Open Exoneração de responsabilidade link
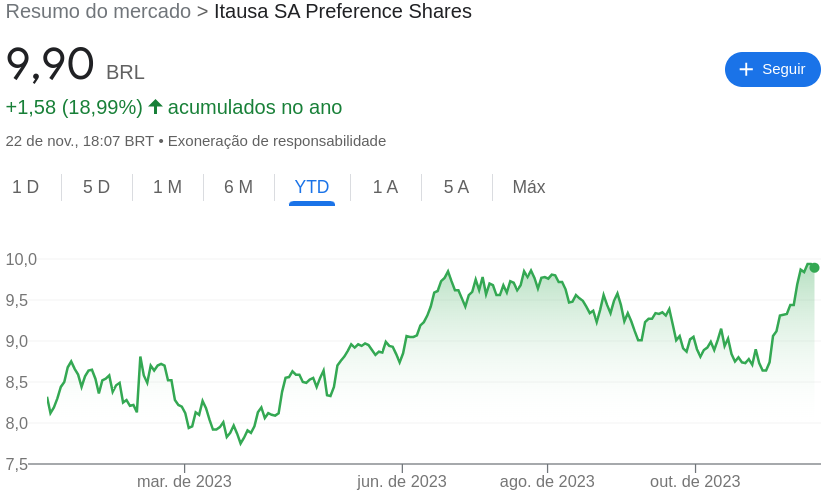 pyautogui.click(x=277, y=141)
